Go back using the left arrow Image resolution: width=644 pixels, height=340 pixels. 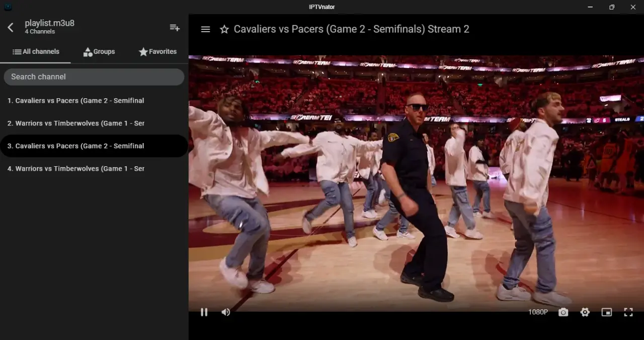pyautogui.click(x=11, y=28)
